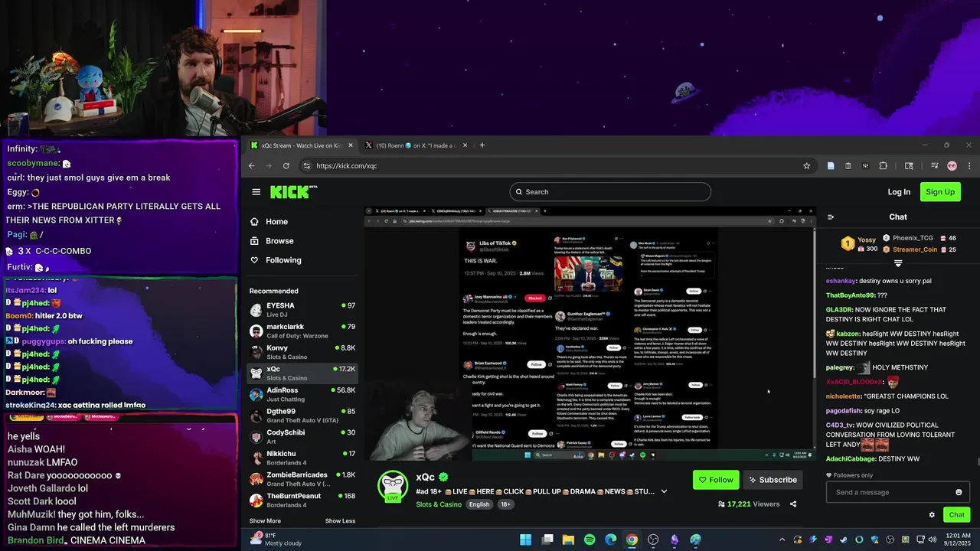Image resolution: width=980 pixels, height=551 pixels.
Task: Open Konvy recommended channel
Action: [x=302, y=352]
